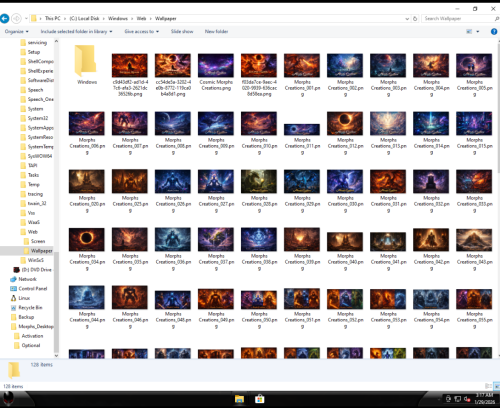Open the Help question mark icon
Viewport: 500px width, 408px height.
[494, 31]
